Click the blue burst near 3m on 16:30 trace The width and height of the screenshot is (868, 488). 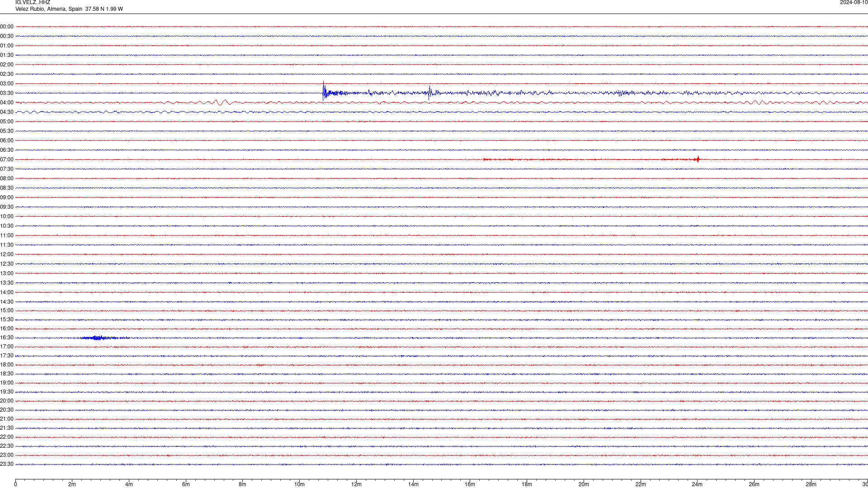pos(97,338)
